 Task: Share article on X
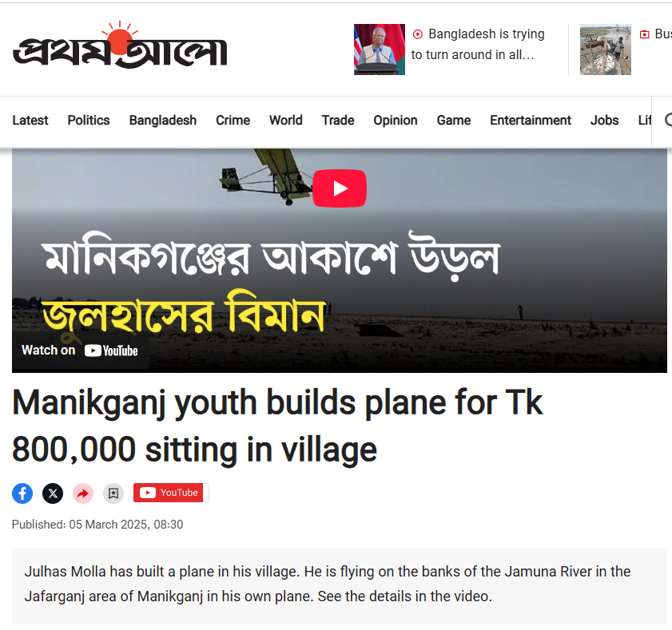tap(53, 493)
